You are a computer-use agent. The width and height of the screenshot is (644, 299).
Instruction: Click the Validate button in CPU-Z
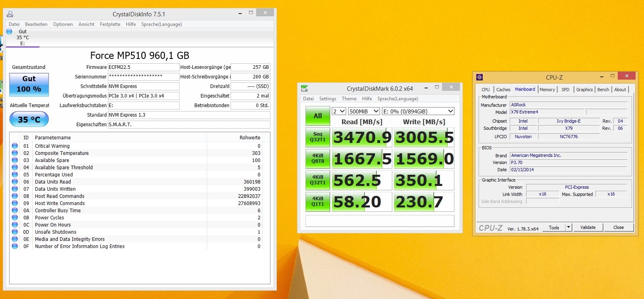(588, 227)
